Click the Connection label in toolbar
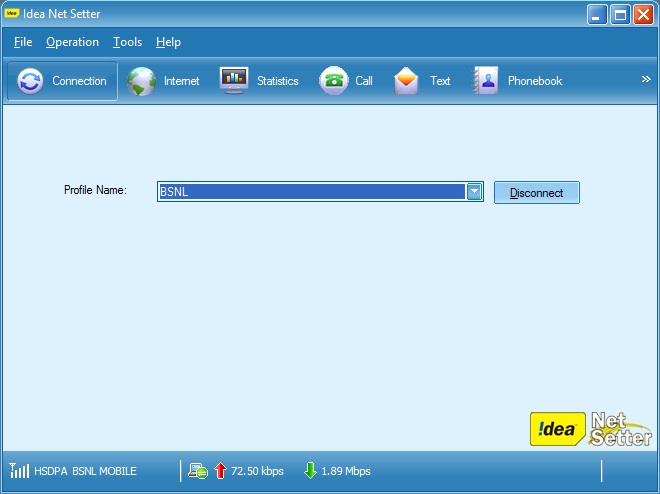Screen dimensions: 660x494 tap(79, 81)
